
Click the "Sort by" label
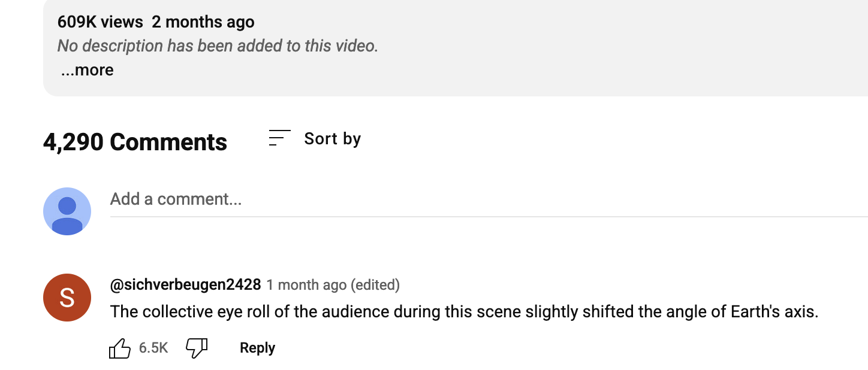click(332, 139)
